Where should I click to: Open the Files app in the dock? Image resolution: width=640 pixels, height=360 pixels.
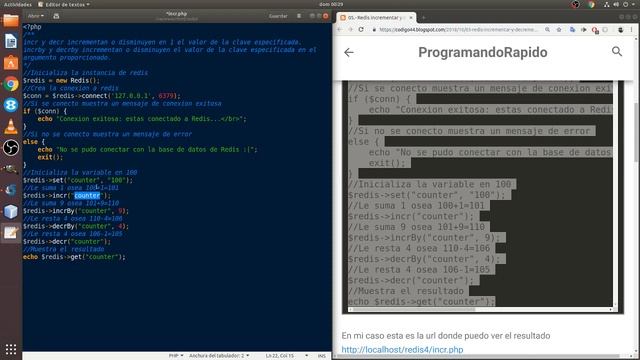click(x=11, y=20)
